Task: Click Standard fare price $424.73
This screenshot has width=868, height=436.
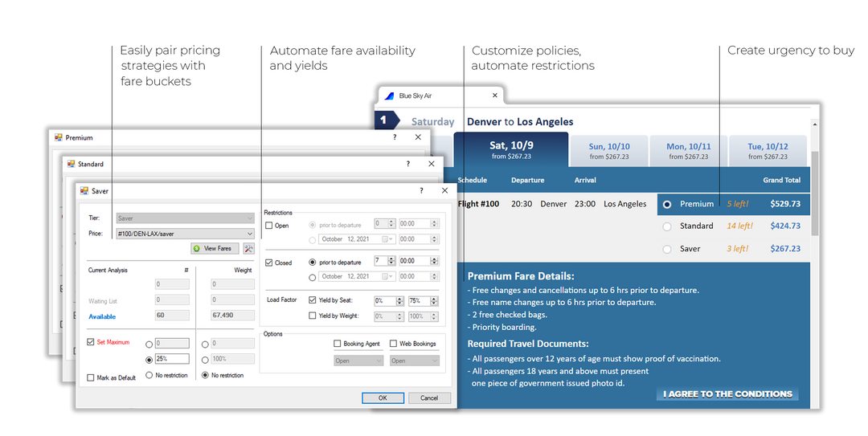Action: tap(785, 226)
